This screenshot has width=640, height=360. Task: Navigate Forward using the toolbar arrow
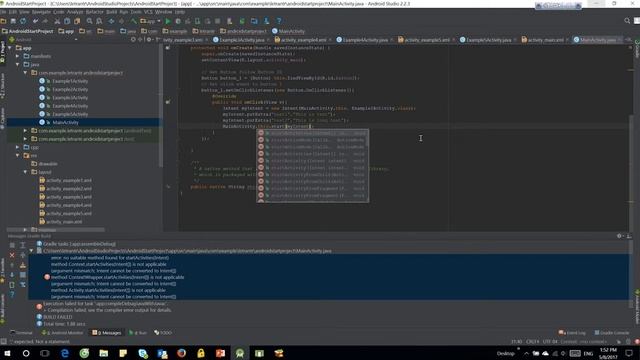[x=121, y=21]
